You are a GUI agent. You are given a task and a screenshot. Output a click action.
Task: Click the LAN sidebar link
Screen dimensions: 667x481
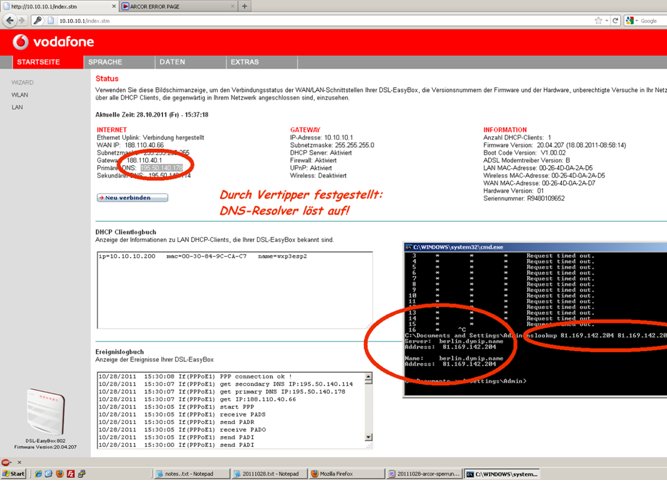(x=17, y=107)
